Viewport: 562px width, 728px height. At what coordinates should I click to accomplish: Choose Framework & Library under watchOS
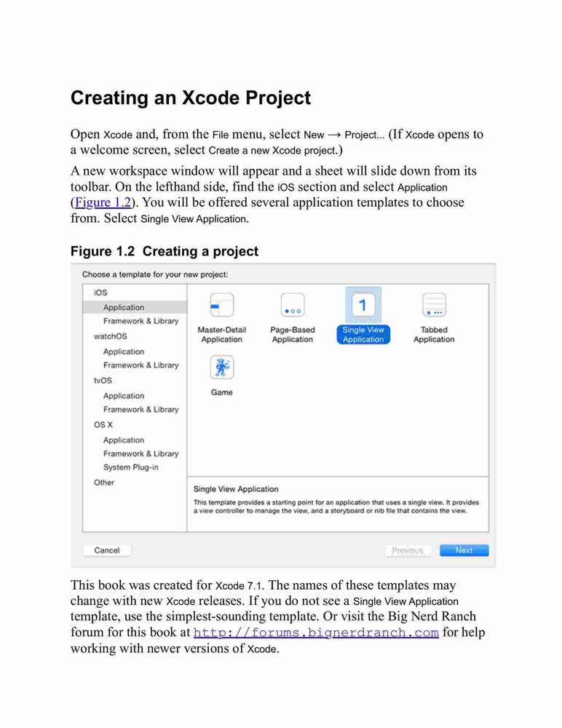pos(140,365)
